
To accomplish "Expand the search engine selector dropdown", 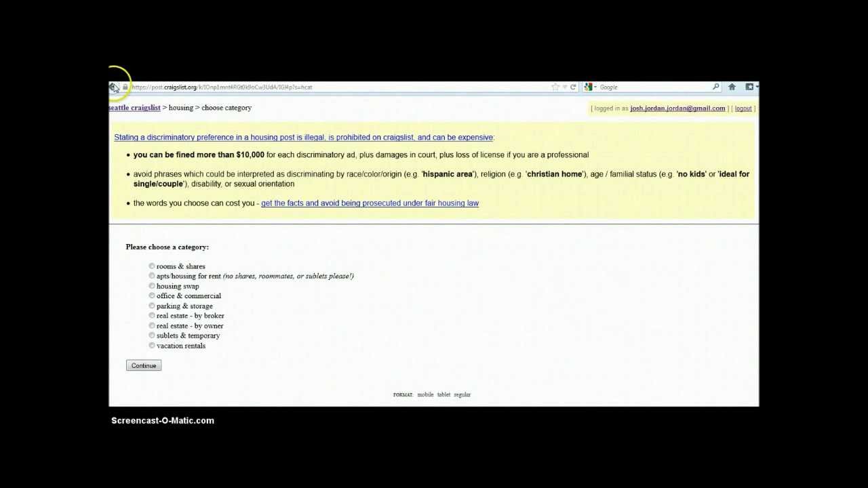I will pos(595,87).
